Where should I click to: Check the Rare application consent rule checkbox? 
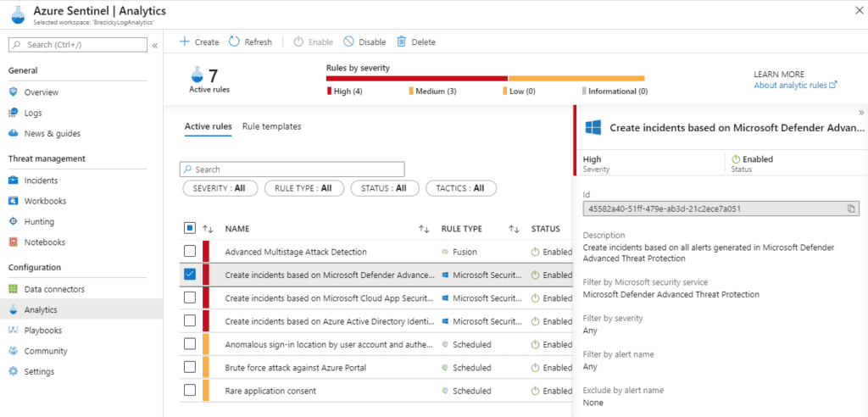[189, 391]
